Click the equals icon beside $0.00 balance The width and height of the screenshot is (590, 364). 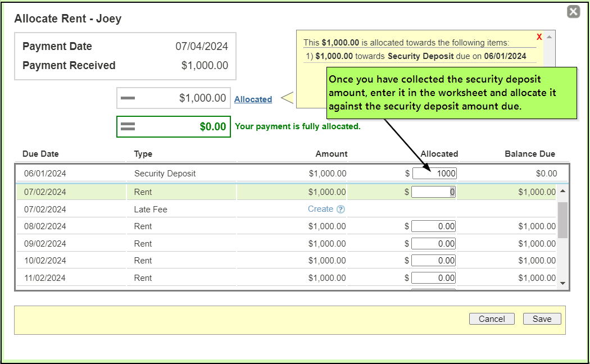click(x=128, y=127)
